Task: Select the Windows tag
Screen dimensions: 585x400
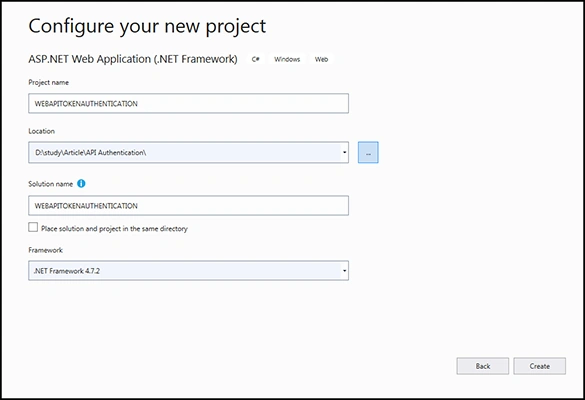Action: coord(287,59)
